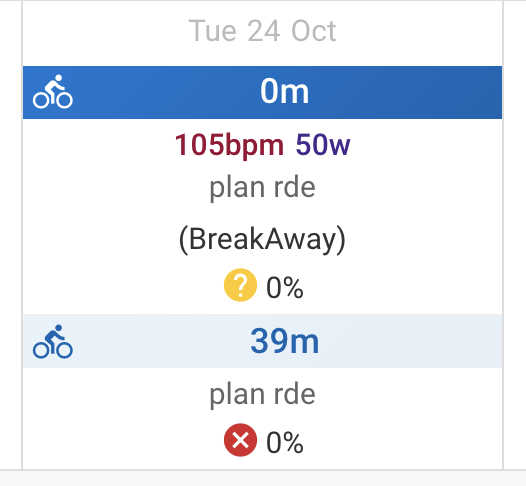Click the yellow question mark status icon
The width and height of the screenshot is (526, 486).
[240, 285]
